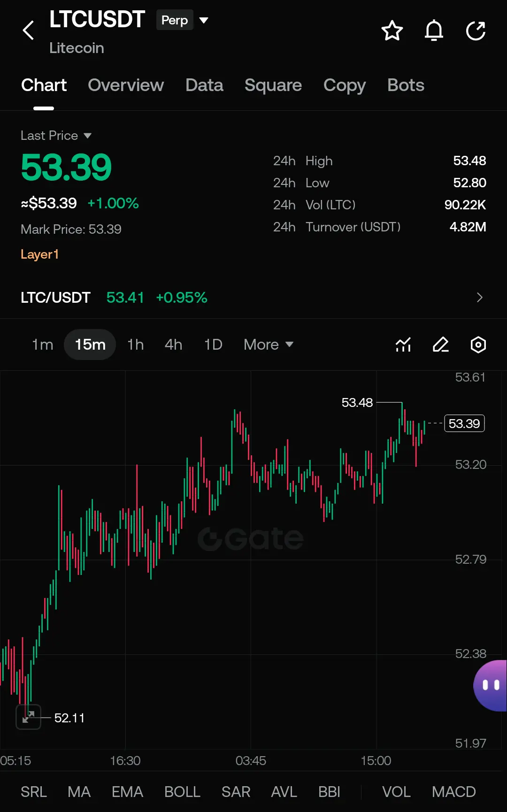Open chart settings hexagon icon
Screen dimensions: 507x812
click(478, 345)
